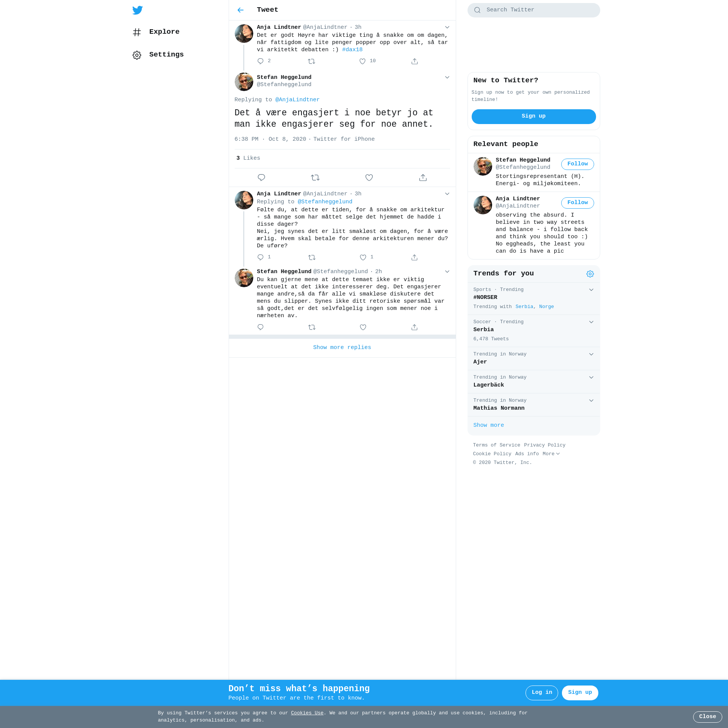Screen dimensions: 728x728
Task: Open options chevron on Stefan's 2h reply
Action: click(447, 272)
